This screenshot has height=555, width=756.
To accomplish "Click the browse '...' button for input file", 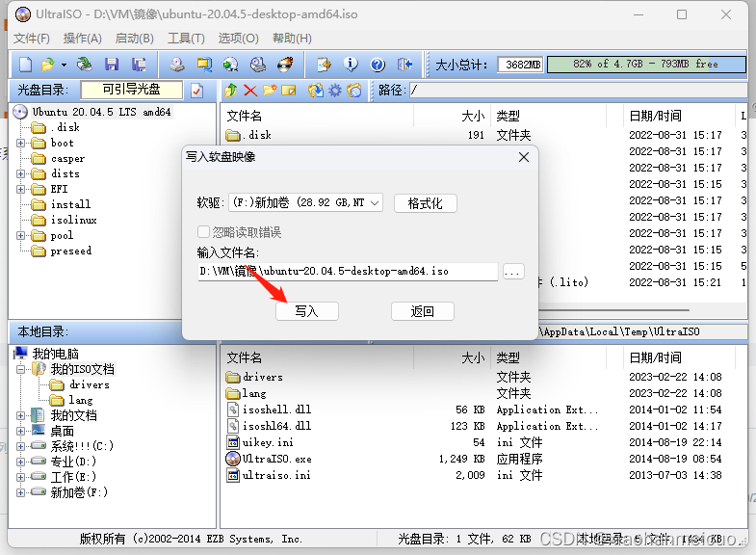I will 512,272.
